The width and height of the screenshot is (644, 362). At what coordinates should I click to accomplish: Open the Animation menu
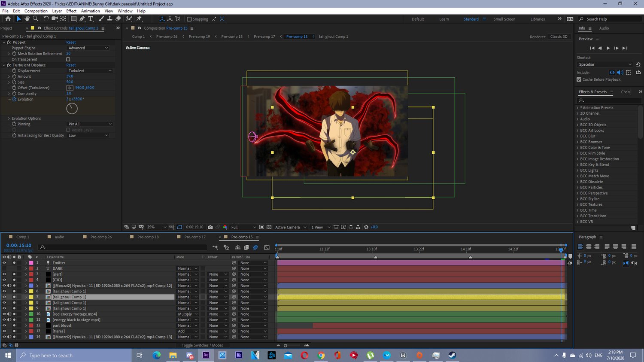click(x=90, y=11)
